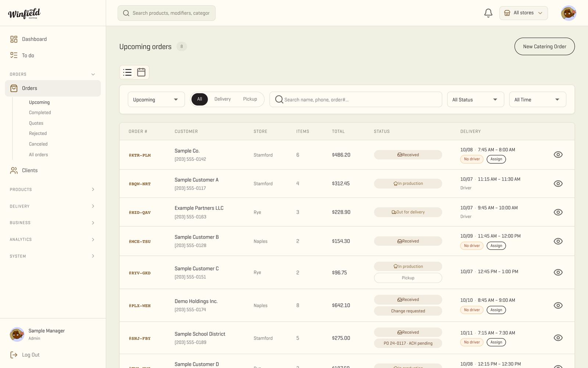Screen dimensions: 588x368
Task: Select the Delivery filter tab
Action: [x=223, y=99]
